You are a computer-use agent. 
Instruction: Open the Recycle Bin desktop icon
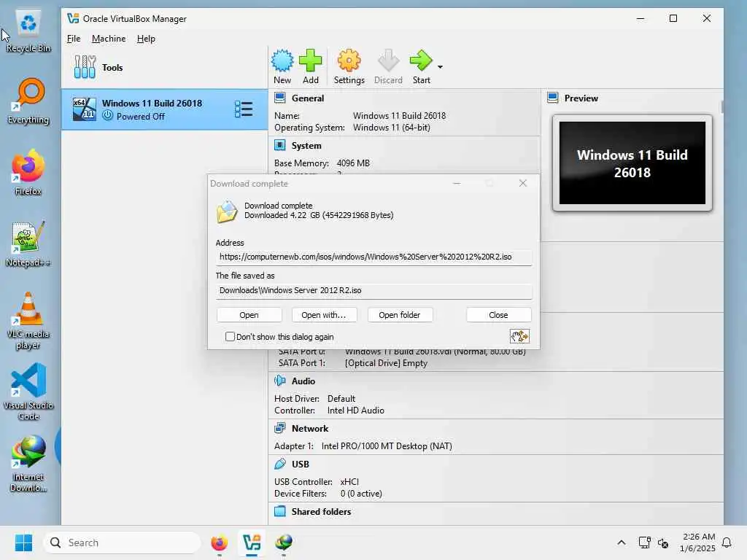[28, 31]
